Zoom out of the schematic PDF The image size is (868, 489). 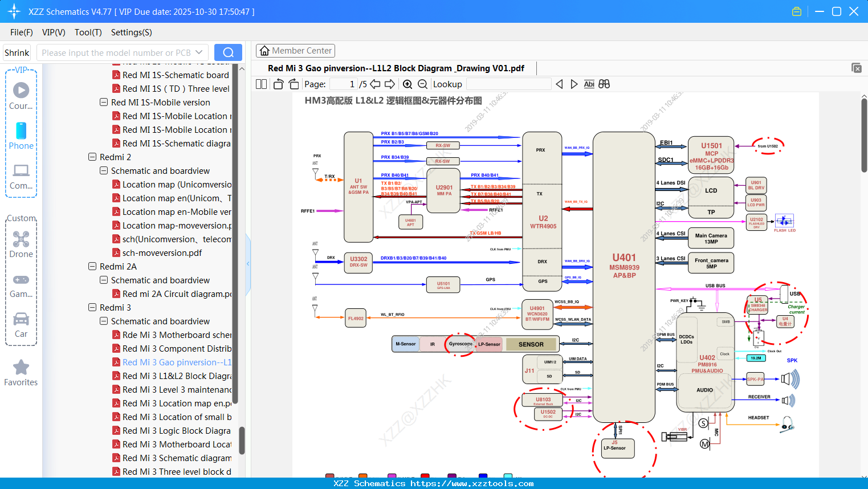(422, 84)
